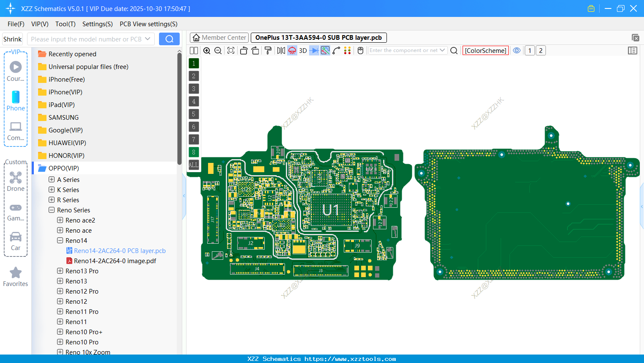Toggle the red highlight lamp tool
Screen dimensions: 644x363
coord(292,51)
